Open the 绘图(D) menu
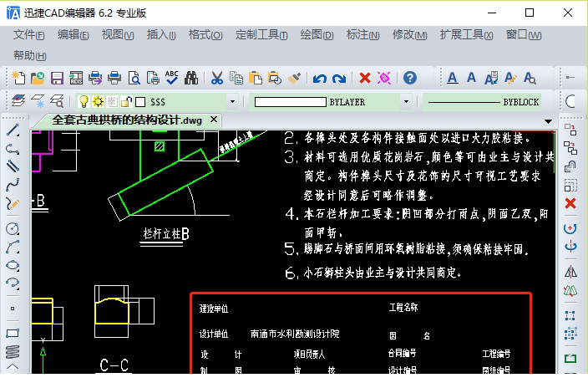The height and width of the screenshot is (388, 588). [x=317, y=35]
